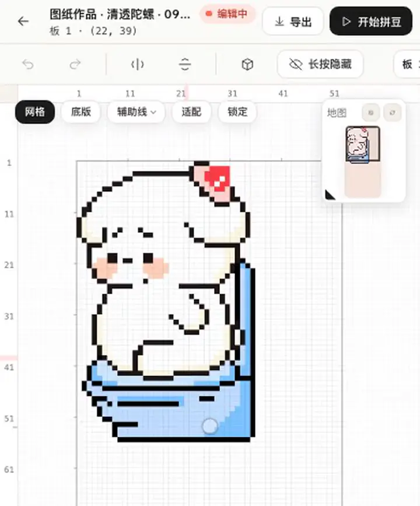Click the redo arrow icon

(75, 65)
